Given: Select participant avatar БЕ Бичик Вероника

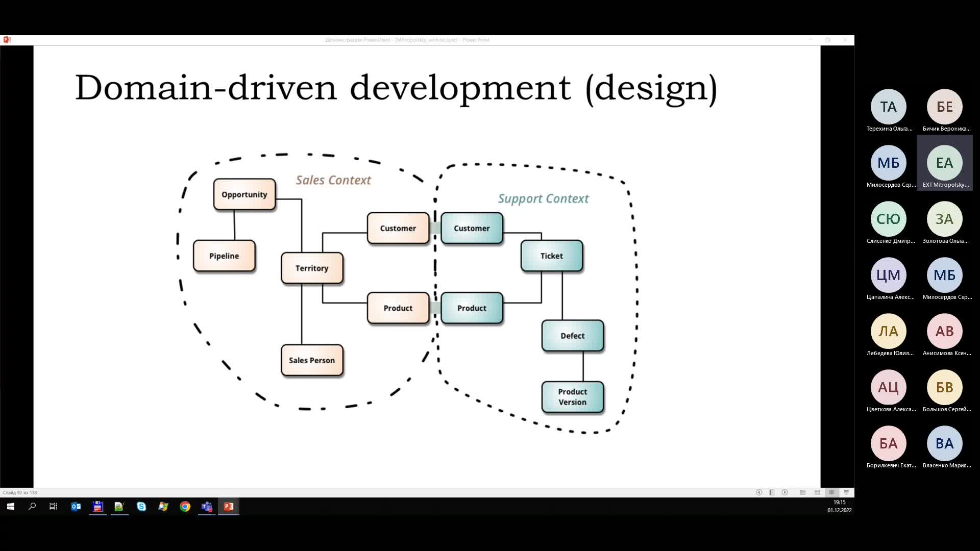Looking at the screenshot, I should (945, 107).
